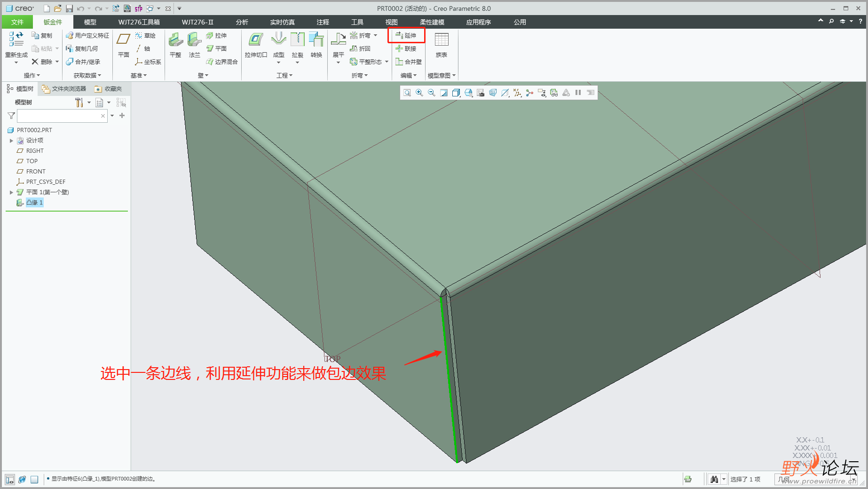Click the Unbend (展平) icon

point(339,39)
